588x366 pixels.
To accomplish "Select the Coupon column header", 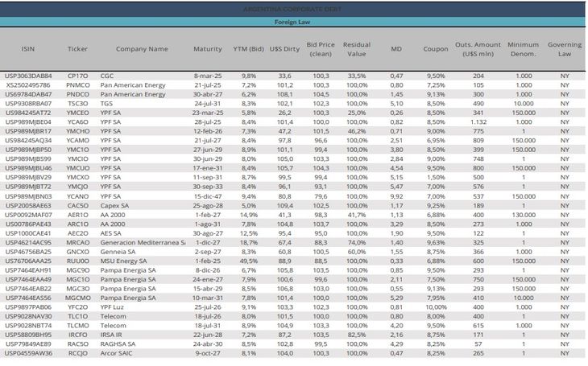I will tap(436, 48).
